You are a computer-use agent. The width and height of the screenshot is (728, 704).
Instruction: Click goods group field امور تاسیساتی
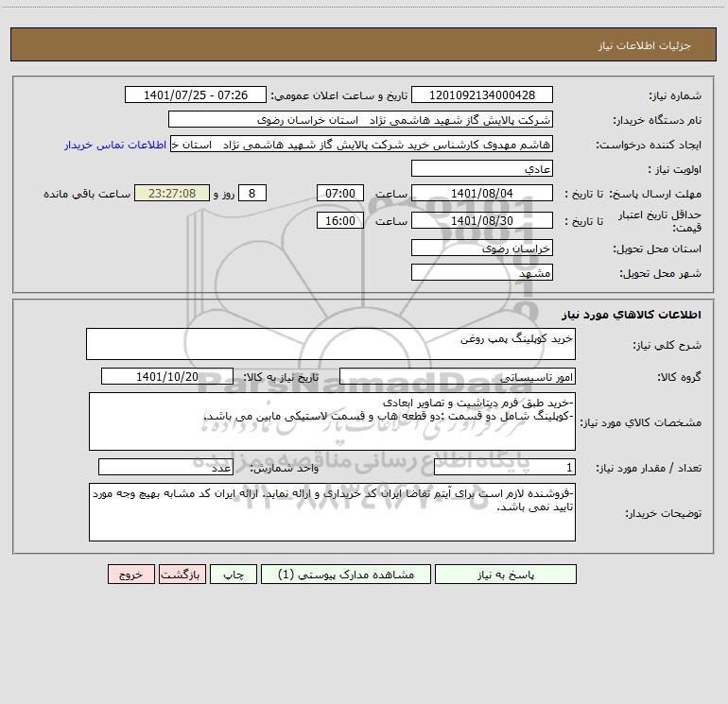[x=458, y=376]
